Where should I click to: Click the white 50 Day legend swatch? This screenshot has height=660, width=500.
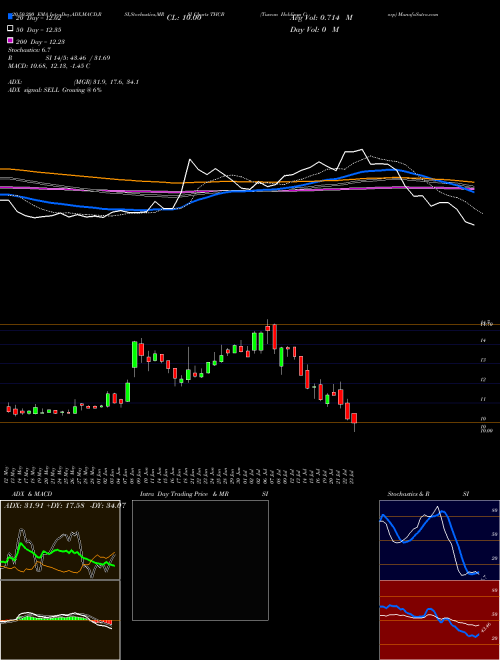click(x=11, y=29)
